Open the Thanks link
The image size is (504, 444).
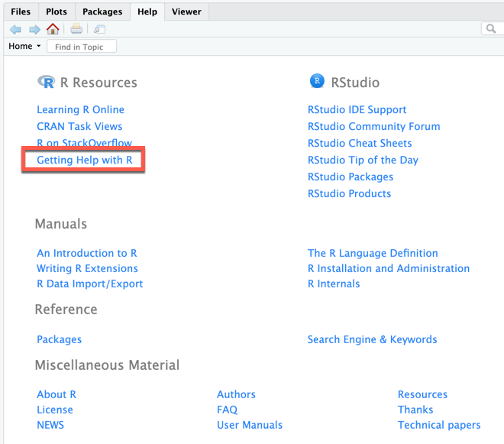tap(415, 410)
